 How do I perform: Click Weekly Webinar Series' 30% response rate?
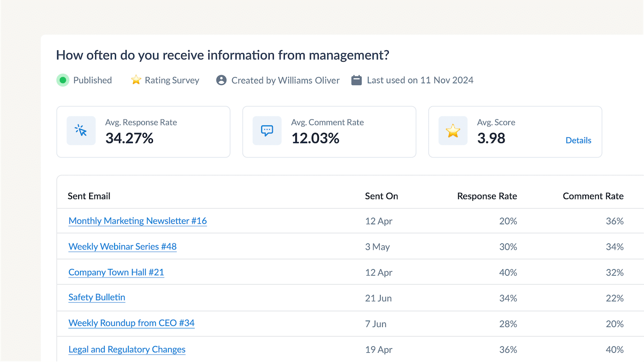tap(508, 247)
